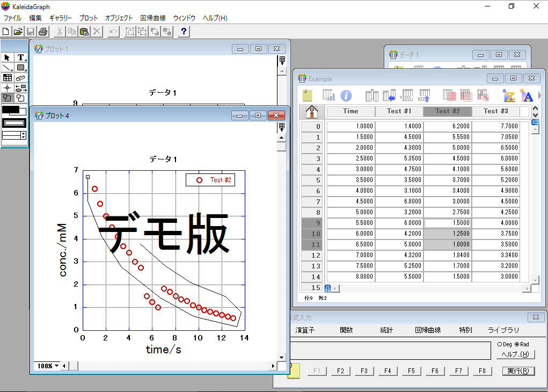Click the Plot 4 horizontal scrollbar right arrow
Screen dimensions: 548x392
point(273,366)
